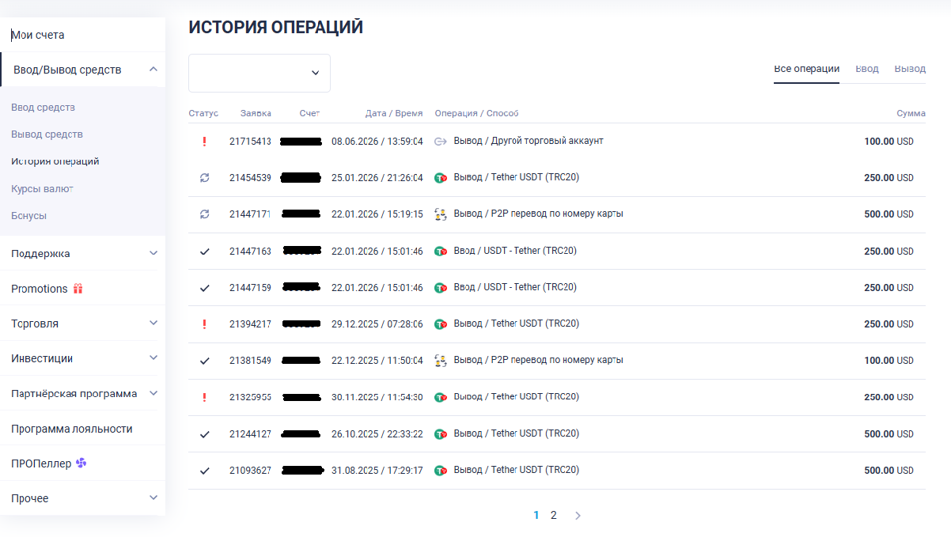Open the Бонусы link
Screen dimensions: 951x560
28,215
